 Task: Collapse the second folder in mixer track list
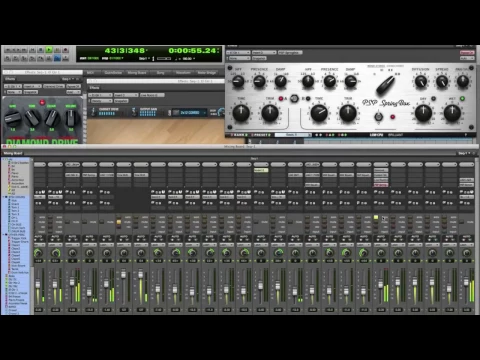tap(4, 197)
